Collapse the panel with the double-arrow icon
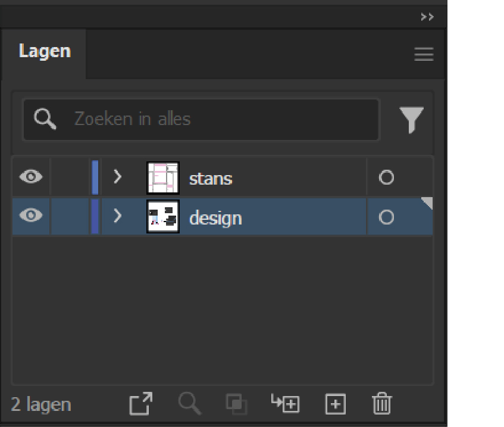The image size is (504, 427). (x=427, y=17)
